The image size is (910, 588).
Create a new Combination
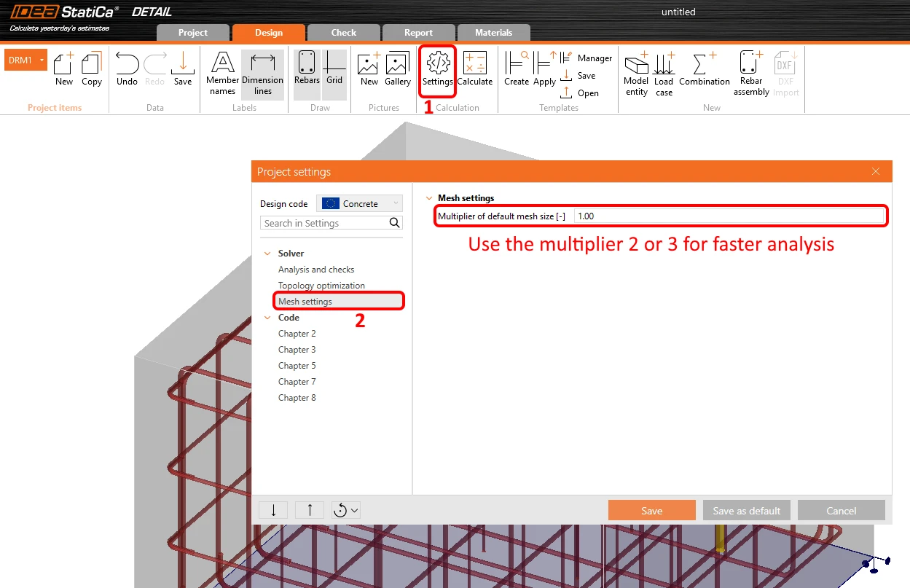tap(705, 70)
